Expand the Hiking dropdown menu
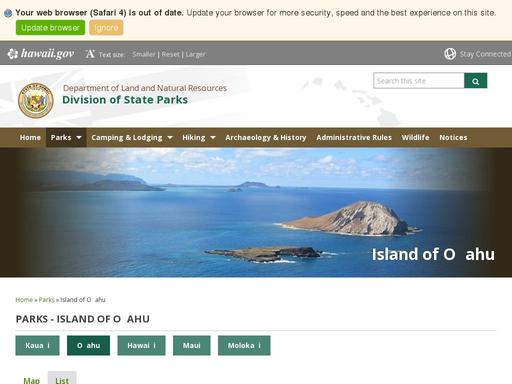The height and width of the screenshot is (384, 512). (199, 137)
